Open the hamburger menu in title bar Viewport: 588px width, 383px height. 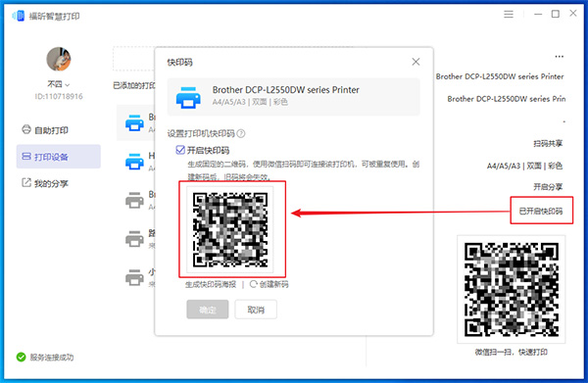(x=509, y=15)
